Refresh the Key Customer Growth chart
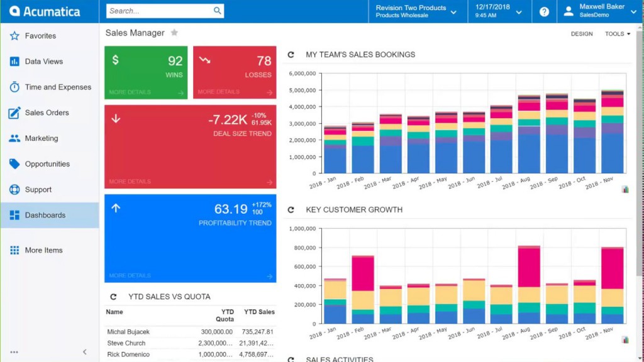 coord(290,210)
